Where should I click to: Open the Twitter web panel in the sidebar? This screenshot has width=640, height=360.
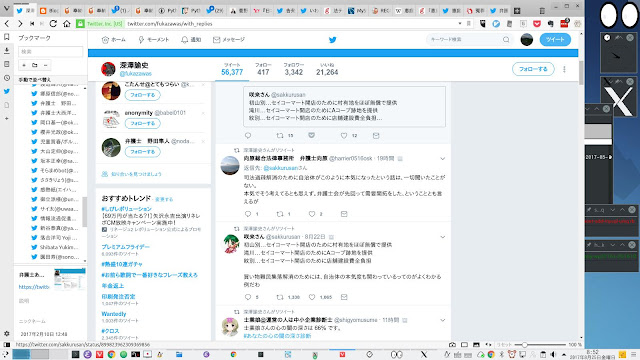[7, 91]
